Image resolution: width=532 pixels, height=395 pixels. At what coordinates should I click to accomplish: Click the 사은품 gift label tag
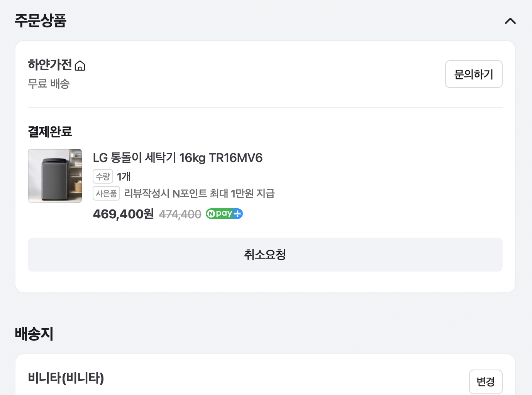pos(106,193)
